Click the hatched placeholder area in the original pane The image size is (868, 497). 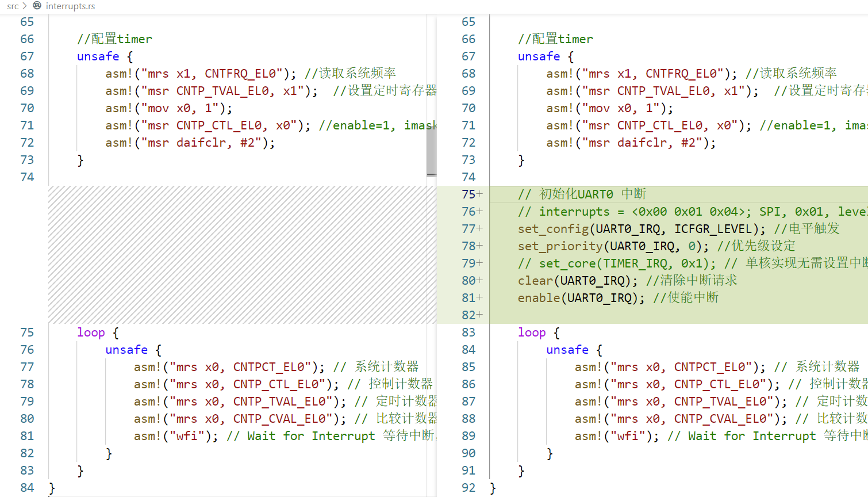(x=241, y=254)
